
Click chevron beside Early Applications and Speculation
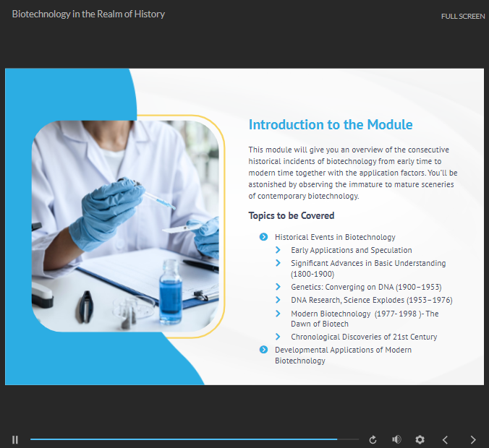278,250
